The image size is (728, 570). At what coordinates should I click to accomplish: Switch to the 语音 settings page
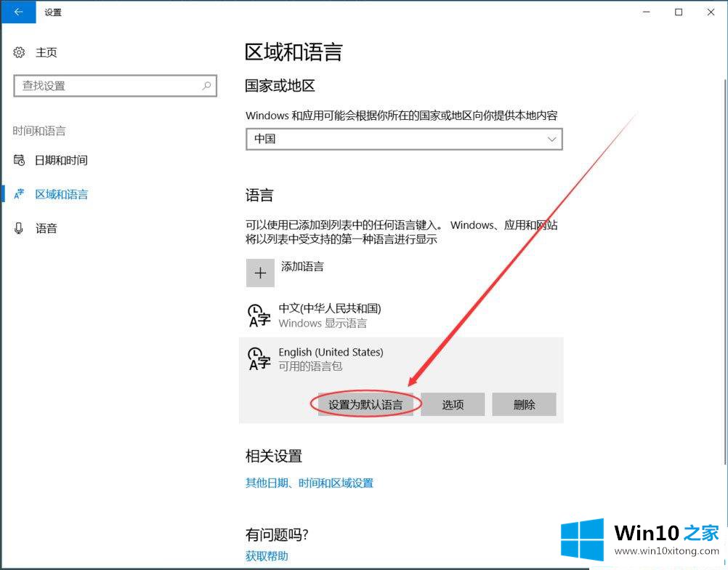pyautogui.click(x=46, y=228)
